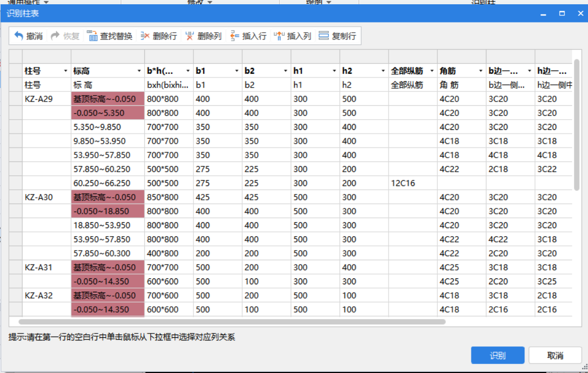This screenshot has width=588, height=373.
Task: Click the horizontal scrollbar of the table
Action: 232,322
